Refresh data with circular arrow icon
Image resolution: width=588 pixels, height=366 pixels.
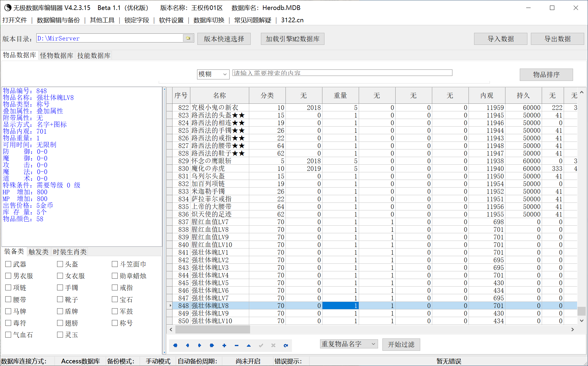286,345
